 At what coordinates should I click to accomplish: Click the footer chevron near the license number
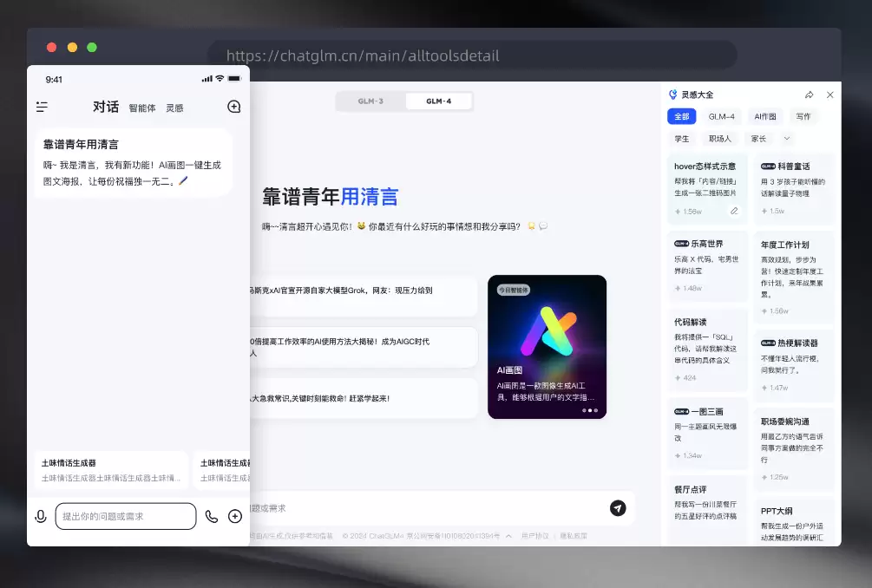[508, 533]
